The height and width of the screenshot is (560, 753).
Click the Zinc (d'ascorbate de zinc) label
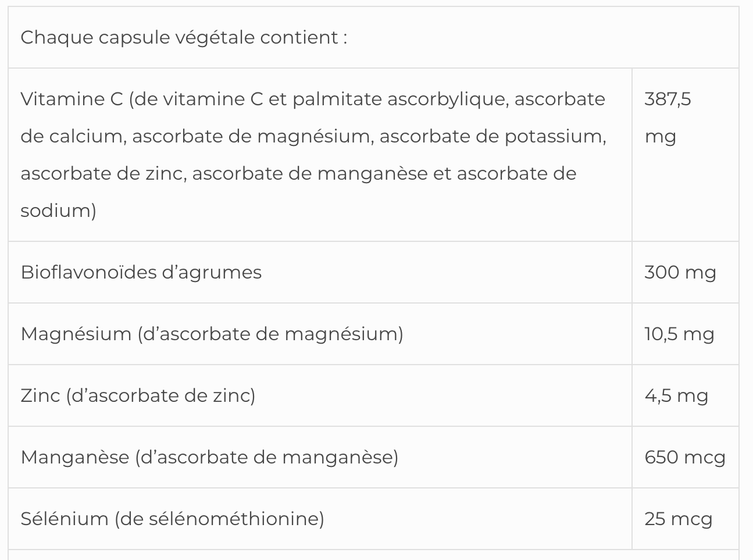tap(138, 395)
